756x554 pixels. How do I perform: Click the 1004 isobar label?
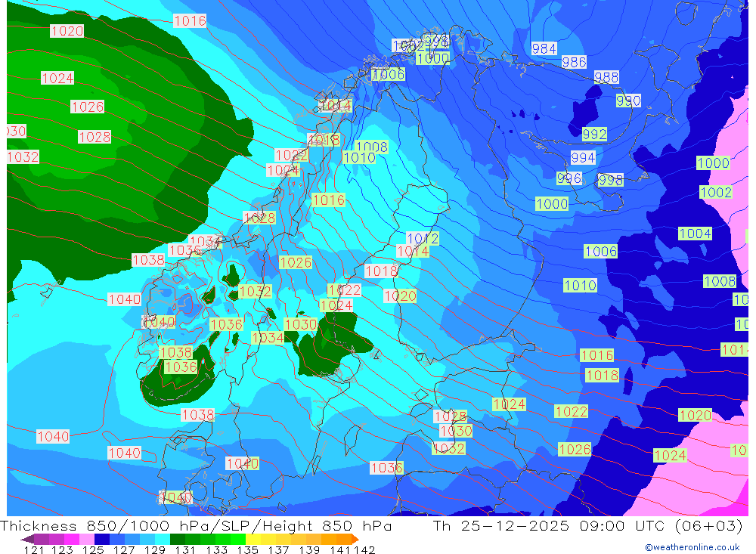tap(695, 234)
